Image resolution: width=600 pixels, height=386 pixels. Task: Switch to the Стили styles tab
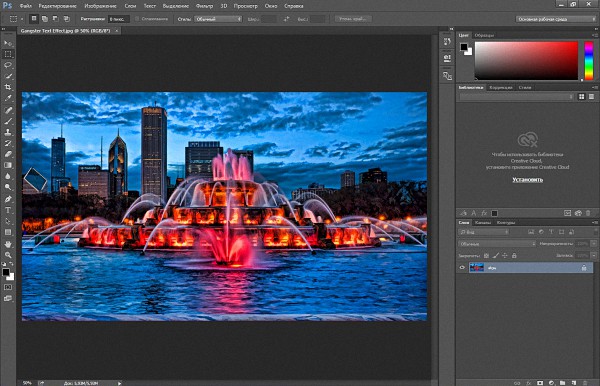pos(525,87)
